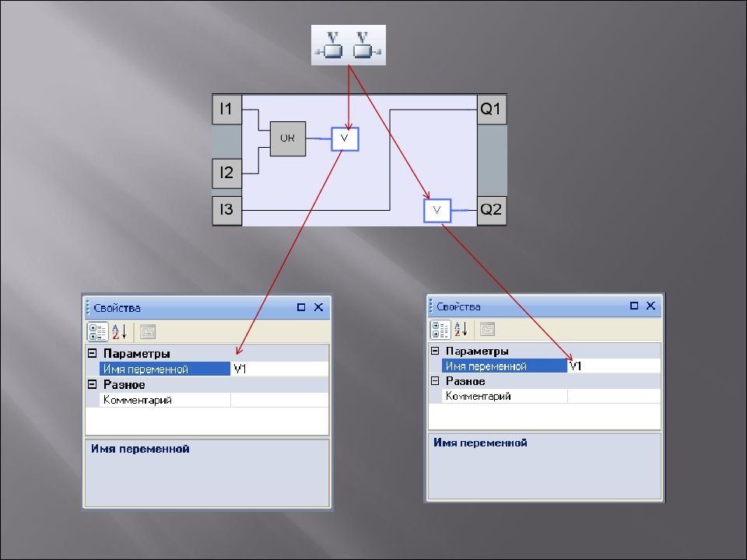Viewport: 747px width, 560px height.
Task: Click input terminal I3
Action: 226,210
